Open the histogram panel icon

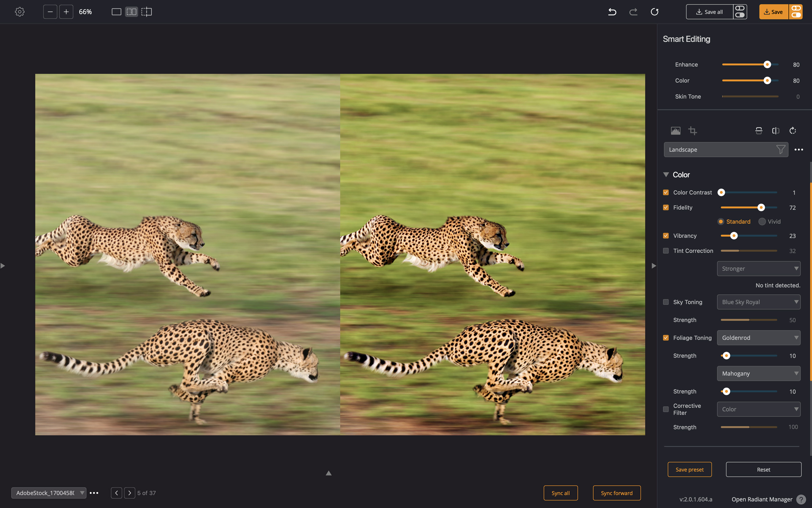(676, 131)
